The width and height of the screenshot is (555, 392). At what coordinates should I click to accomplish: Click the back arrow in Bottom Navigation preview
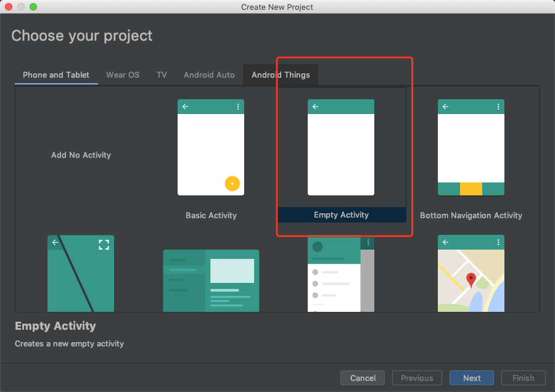click(x=446, y=107)
